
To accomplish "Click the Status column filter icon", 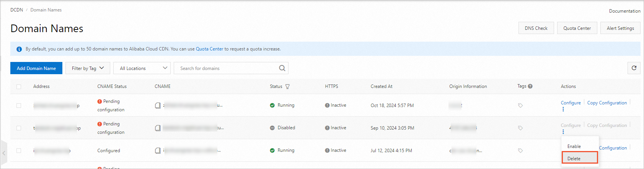I will (287, 87).
